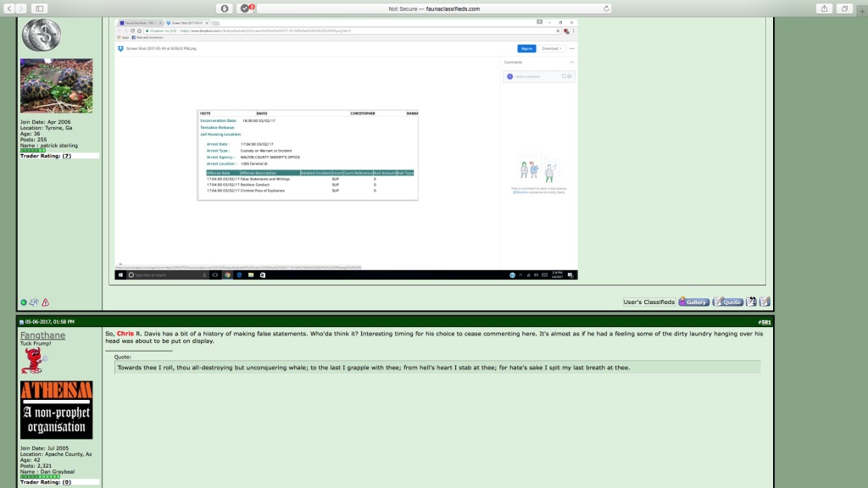Click Sign in in embedded Dropbox screenshot

click(526, 48)
